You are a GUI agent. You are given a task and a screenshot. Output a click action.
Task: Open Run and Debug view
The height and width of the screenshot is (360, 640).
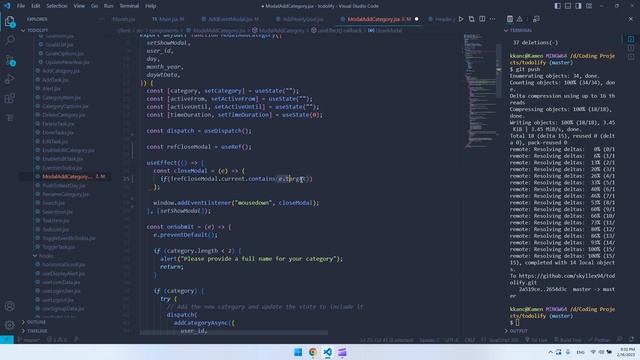[x=10, y=79]
